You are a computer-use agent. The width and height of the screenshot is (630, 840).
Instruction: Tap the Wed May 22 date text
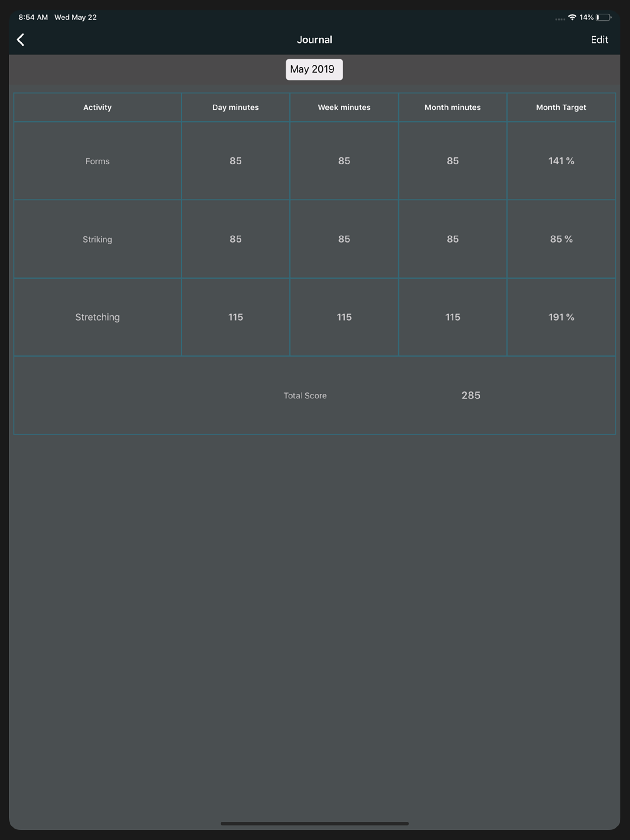[x=75, y=18]
